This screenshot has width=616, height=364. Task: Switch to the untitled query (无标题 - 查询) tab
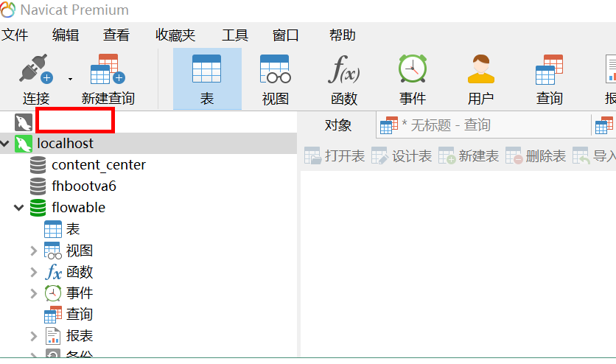pyautogui.click(x=483, y=125)
